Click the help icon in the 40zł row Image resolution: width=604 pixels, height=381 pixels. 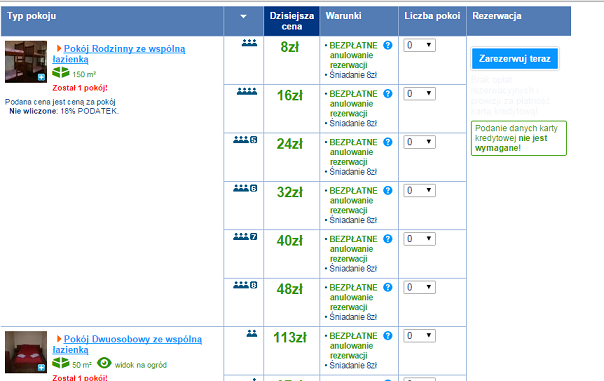[388, 239]
